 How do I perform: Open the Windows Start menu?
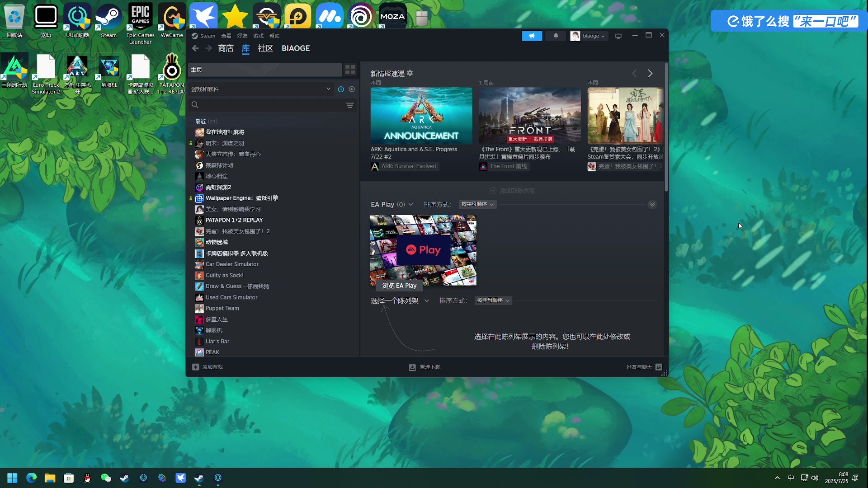pos(12,478)
